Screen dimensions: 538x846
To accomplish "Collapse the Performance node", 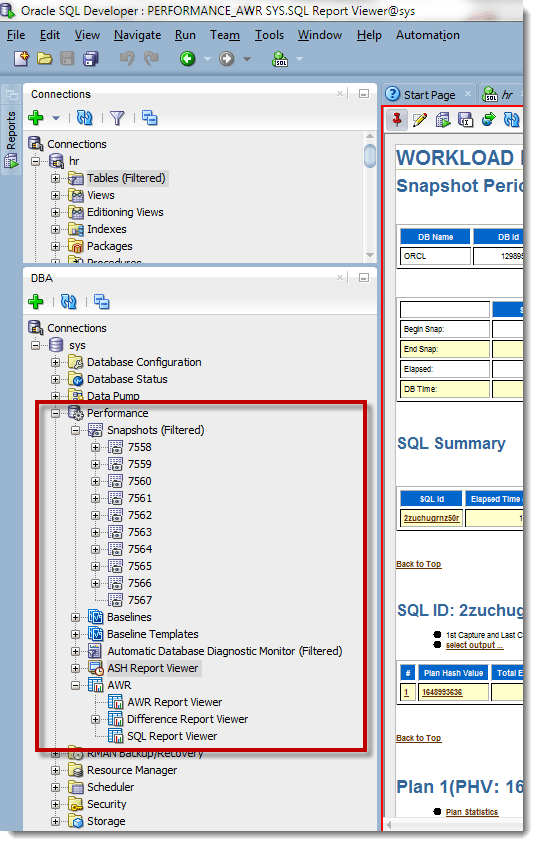I will pyautogui.click(x=55, y=413).
